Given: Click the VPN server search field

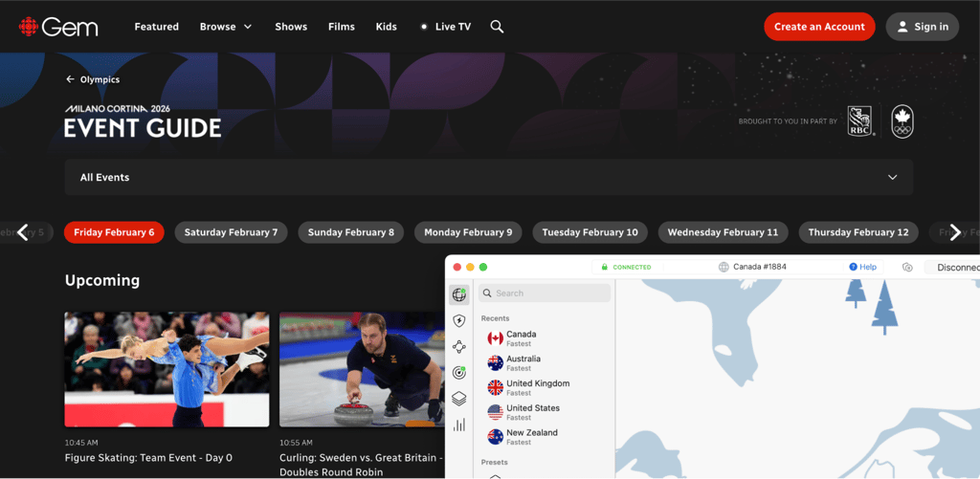Looking at the screenshot, I should pos(545,294).
